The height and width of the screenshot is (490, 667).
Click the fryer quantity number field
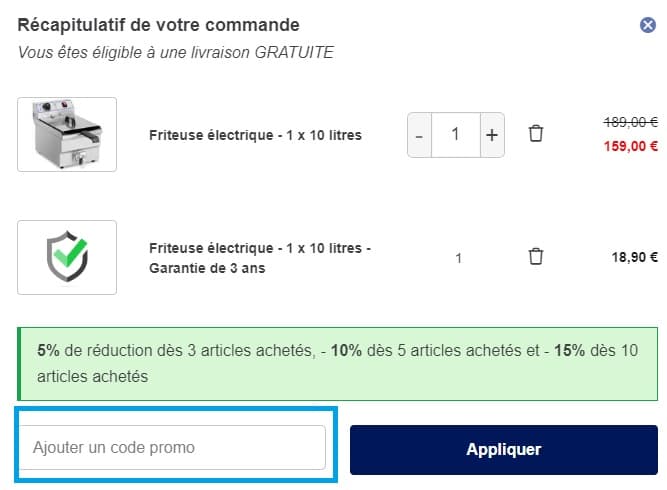click(x=455, y=135)
